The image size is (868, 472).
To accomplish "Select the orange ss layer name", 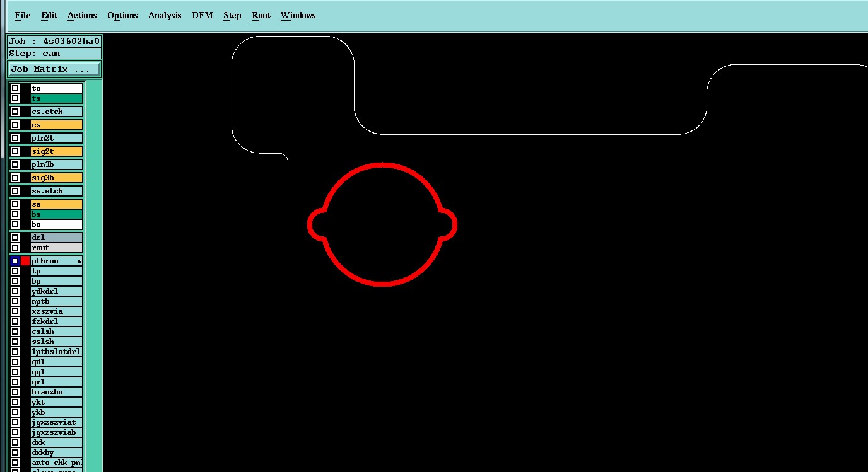I will (x=57, y=204).
